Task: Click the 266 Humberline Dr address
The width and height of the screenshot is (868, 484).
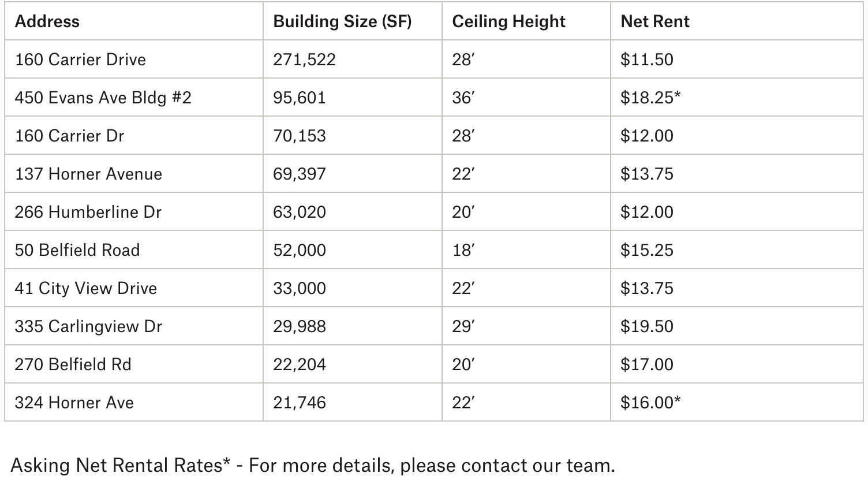Action: (x=88, y=212)
